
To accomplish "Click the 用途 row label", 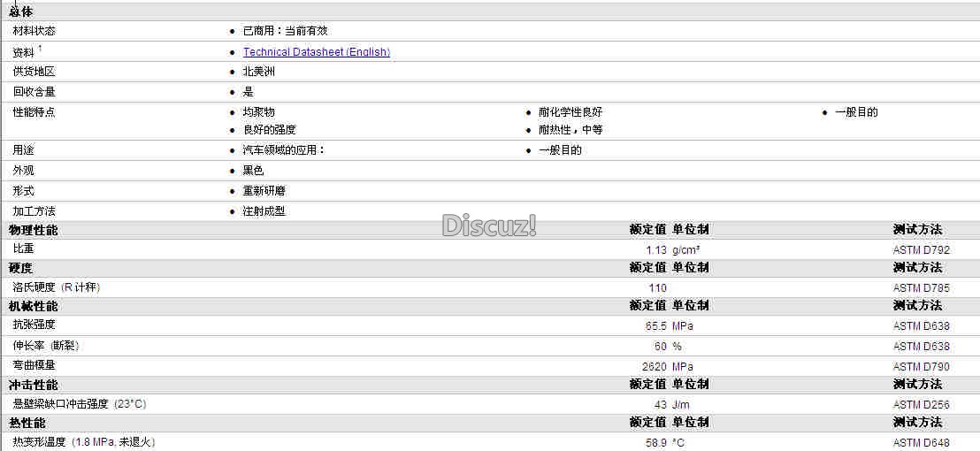I will pyautogui.click(x=23, y=150).
